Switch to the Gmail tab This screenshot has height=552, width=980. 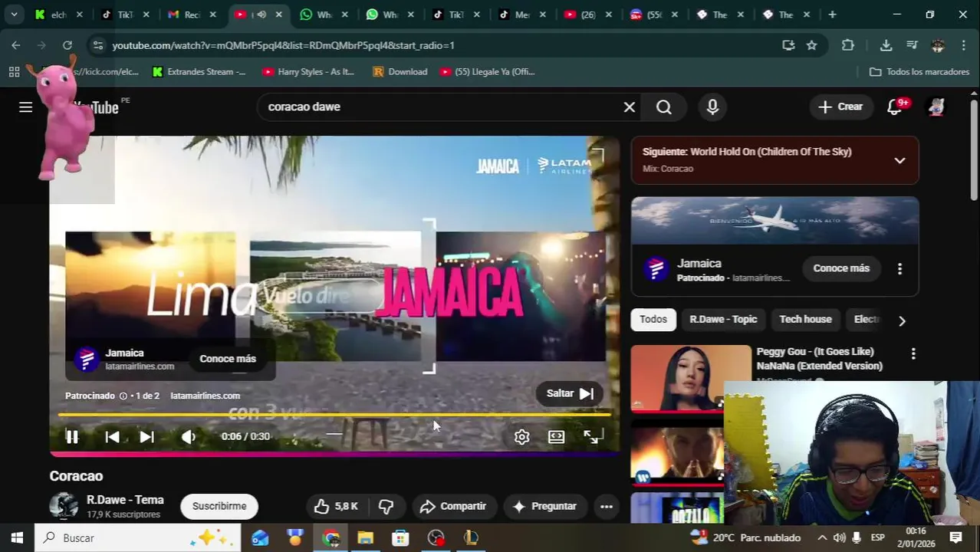(192, 15)
